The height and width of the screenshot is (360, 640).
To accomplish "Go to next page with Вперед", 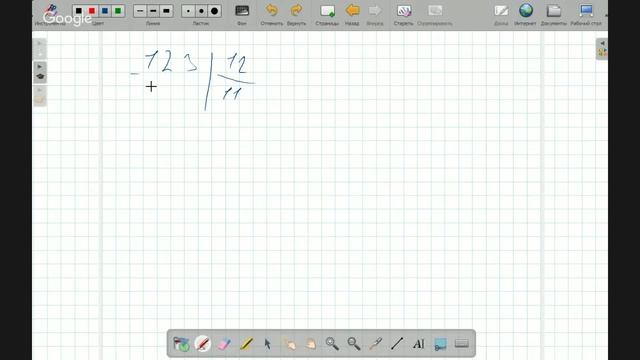I will [x=375, y=10].
